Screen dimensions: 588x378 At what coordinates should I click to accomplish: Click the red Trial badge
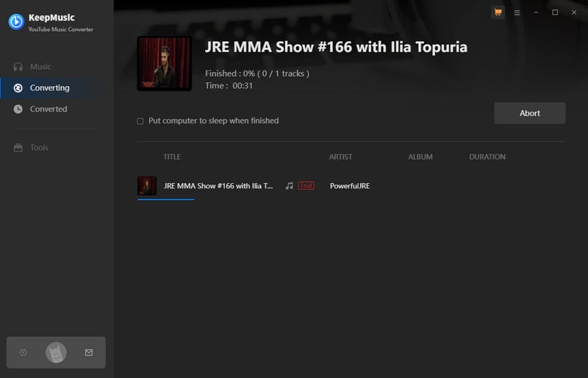tap(306, 185)
